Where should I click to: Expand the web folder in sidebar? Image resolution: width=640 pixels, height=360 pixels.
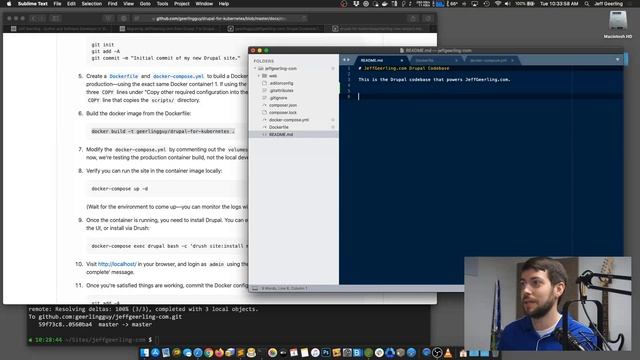pos(258,76)
